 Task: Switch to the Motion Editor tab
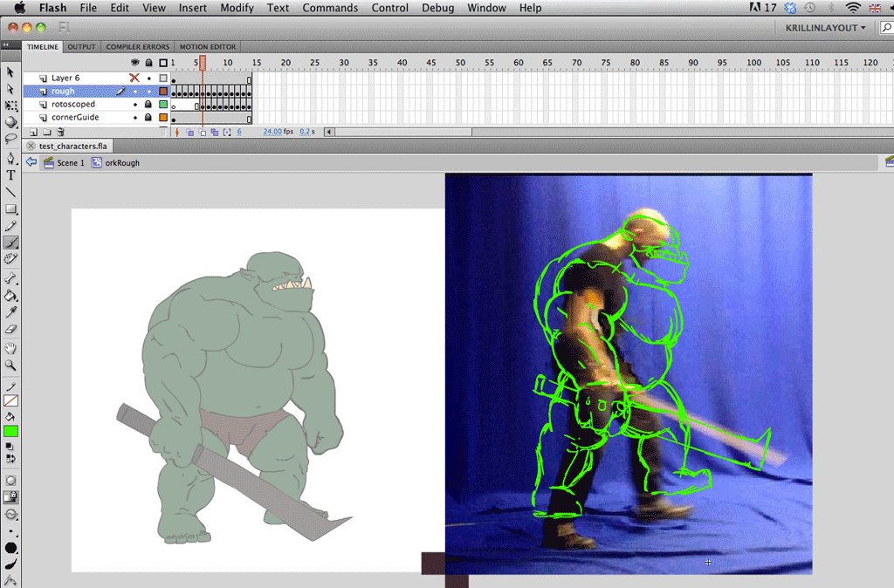point(207,47)
